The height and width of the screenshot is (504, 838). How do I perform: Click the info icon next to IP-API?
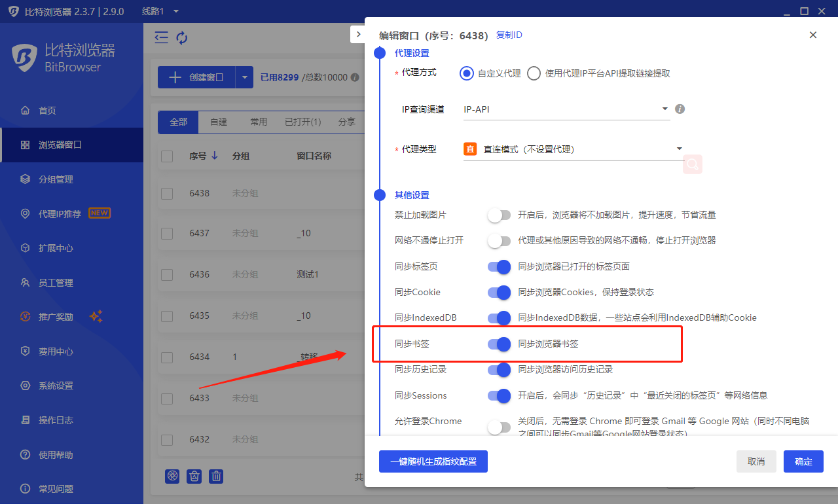tap(680, 109)
